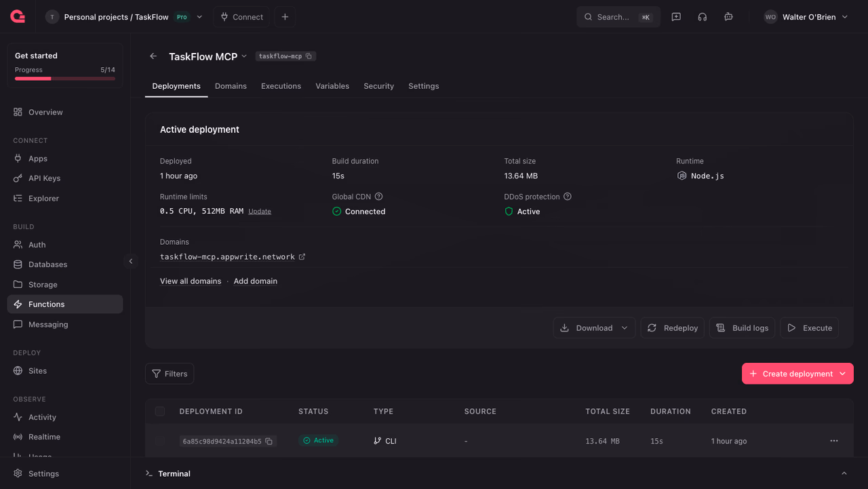868x489 pixels.
Task: Click Update link for runtime limits
Action: 260,212
